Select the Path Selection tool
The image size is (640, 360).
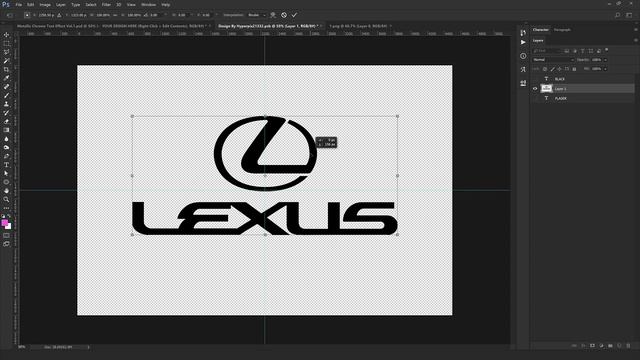[6, 173]
